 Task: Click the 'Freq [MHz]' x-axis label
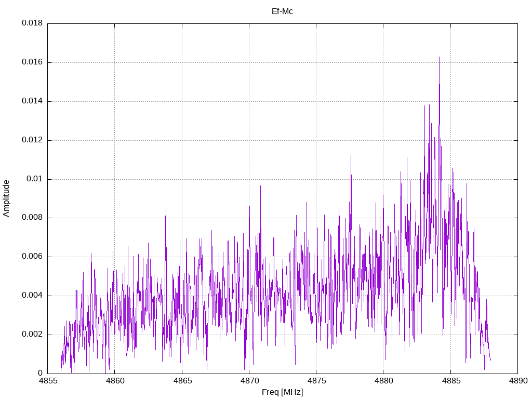pos(282,392)
